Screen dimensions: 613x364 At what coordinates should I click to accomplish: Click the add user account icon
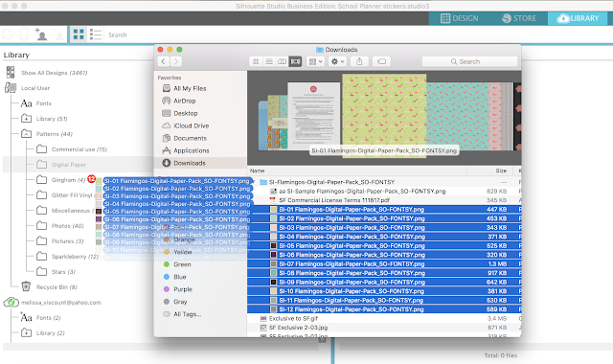coord(40,34)
